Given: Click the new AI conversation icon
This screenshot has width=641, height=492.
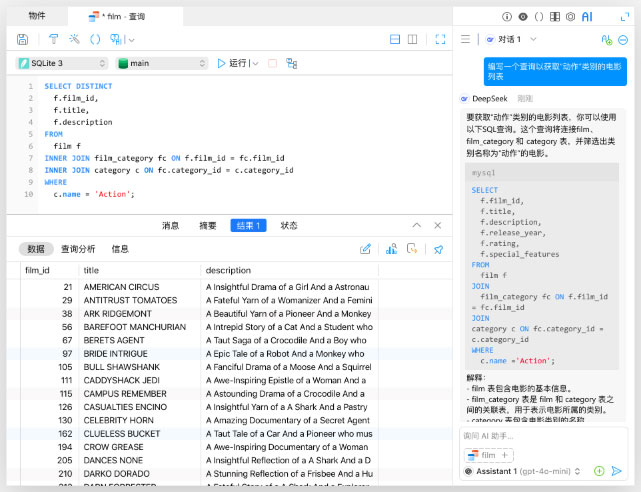Looking at the screenshot, I should [607, 40].
